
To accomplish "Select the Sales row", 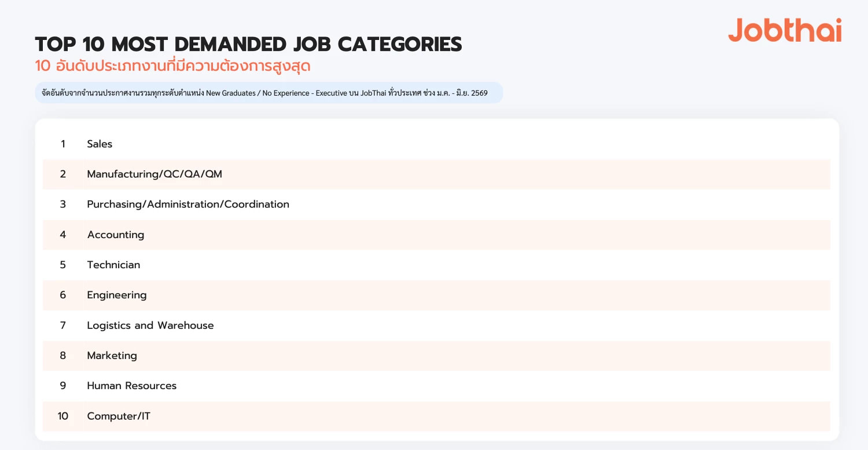I will [x=436, y=144].
